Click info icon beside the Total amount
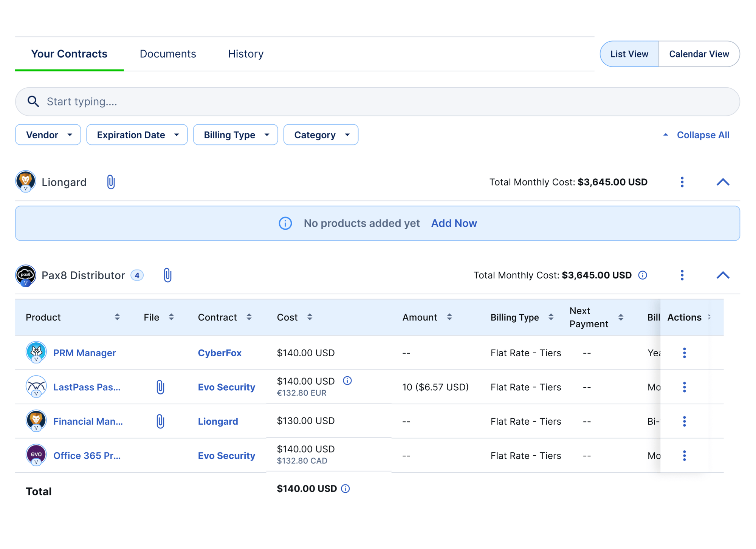Viewport: 756px width, 549px height. pos(345,489)
